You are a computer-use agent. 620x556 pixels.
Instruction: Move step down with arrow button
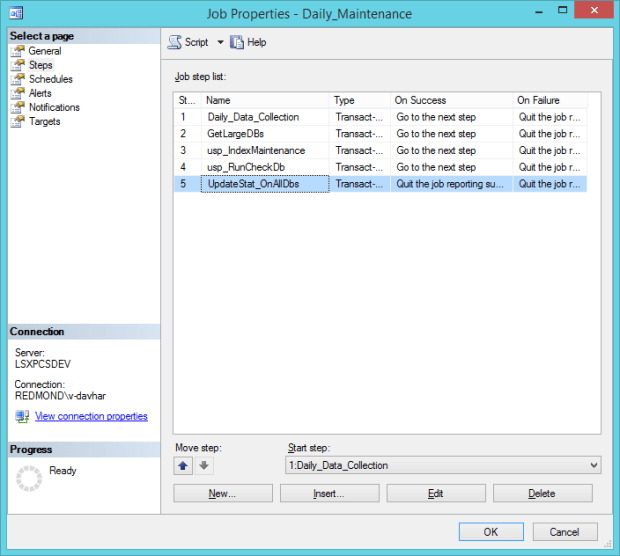[203, 465]
